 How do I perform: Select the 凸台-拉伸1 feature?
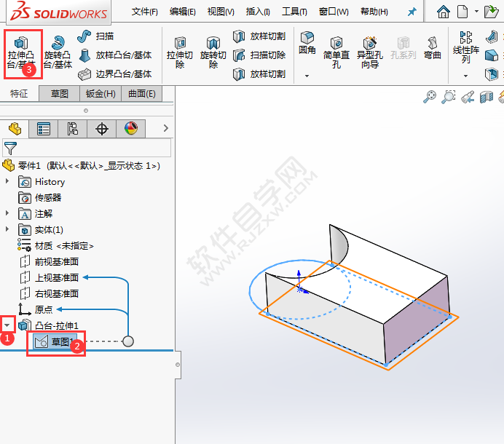coord(49,326)
